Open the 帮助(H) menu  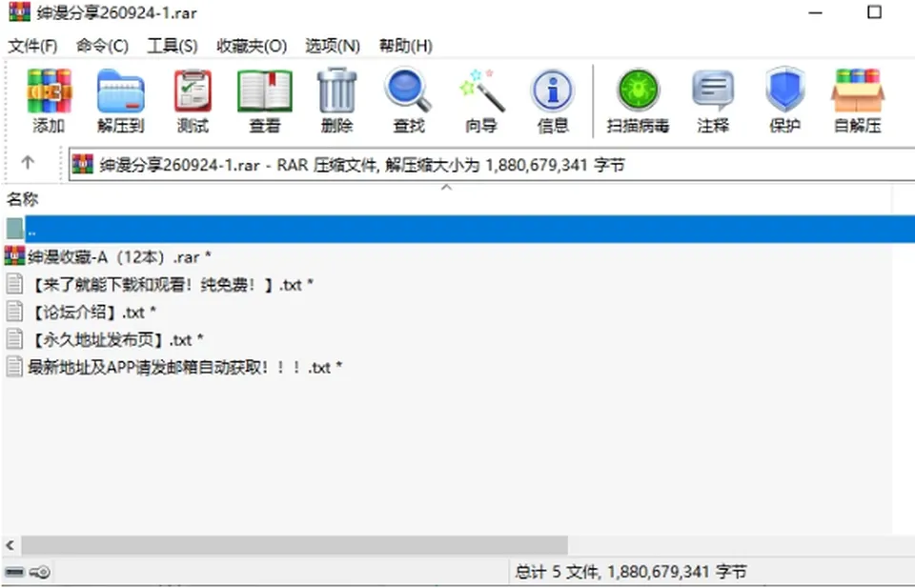coord(406,46)
